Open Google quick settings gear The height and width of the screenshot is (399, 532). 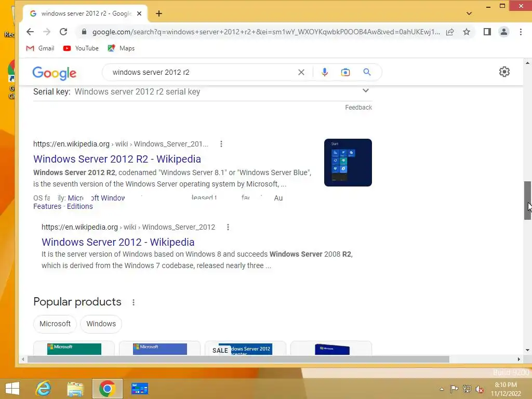click(x=504, y=72)
